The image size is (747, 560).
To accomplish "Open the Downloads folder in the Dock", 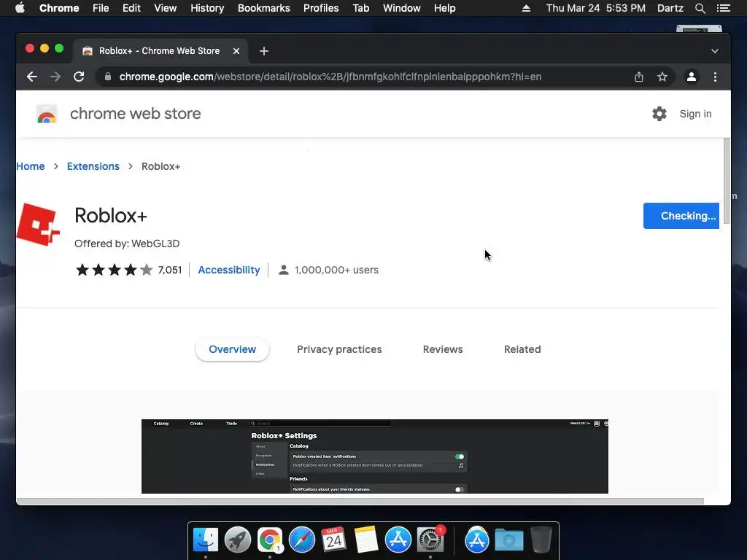I will pos(508,540).
